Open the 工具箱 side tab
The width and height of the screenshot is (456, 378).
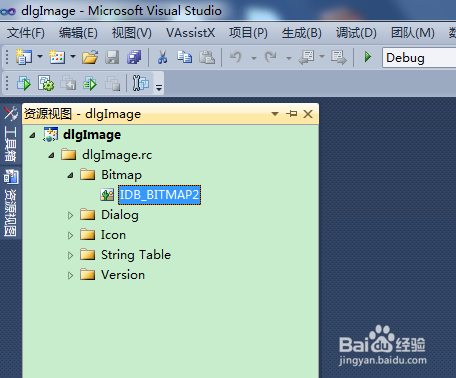[10, 134]
